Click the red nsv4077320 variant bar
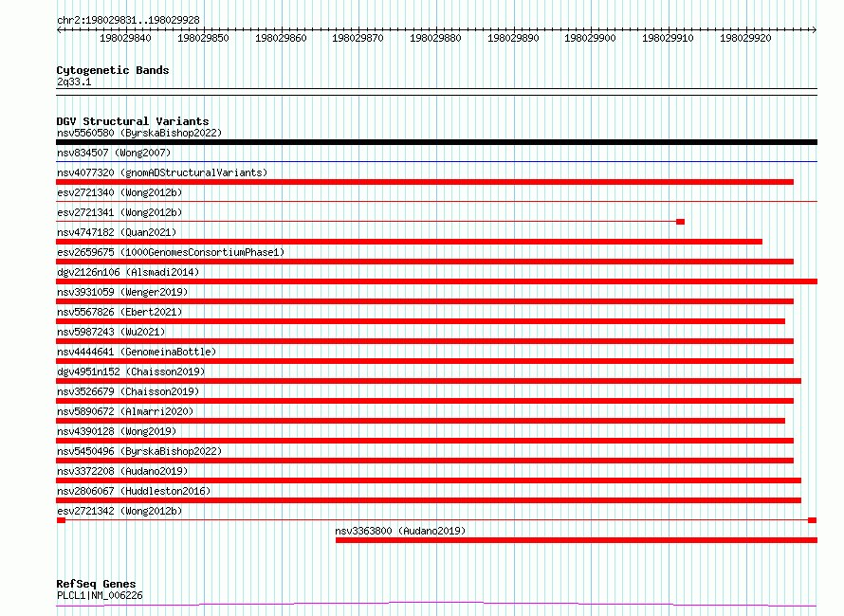 (x=425, y=182)
